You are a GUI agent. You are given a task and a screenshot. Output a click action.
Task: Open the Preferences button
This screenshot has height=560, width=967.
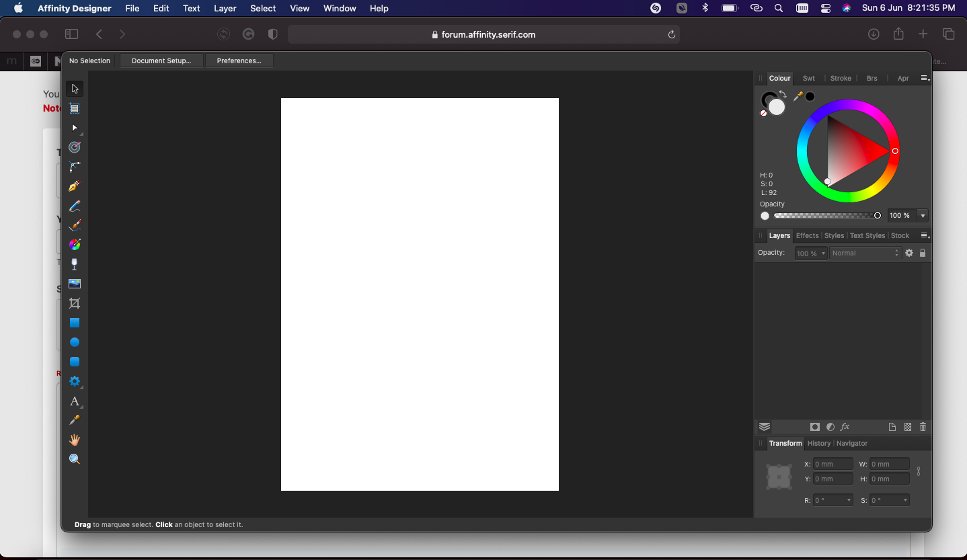coord(239,61)
